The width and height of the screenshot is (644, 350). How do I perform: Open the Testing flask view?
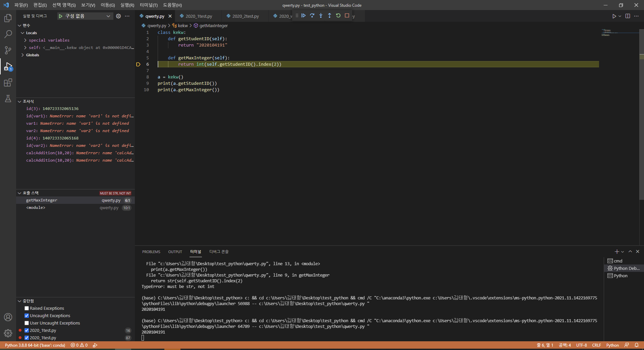[8, 99]
